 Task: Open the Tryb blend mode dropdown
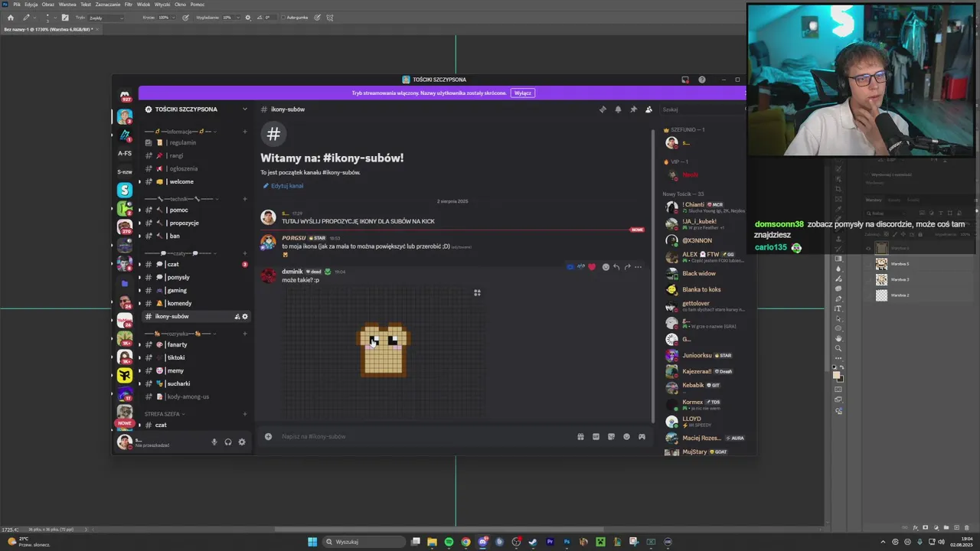coord(106,17)
